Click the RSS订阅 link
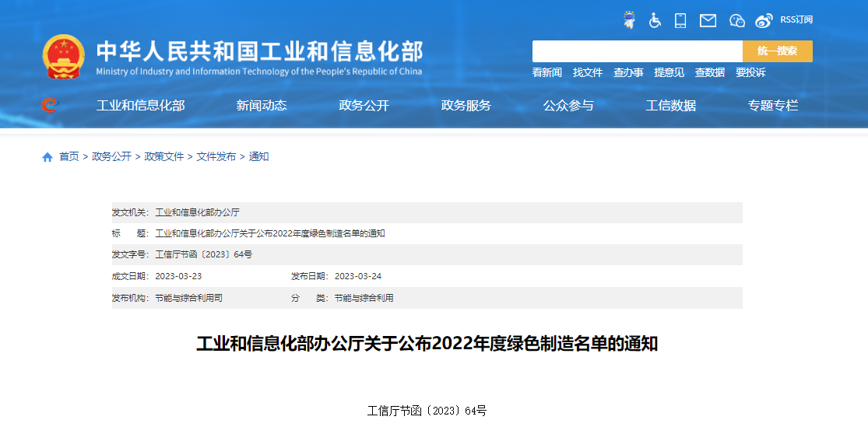Viewport: 868px width, 434px height. click(796, 20)
